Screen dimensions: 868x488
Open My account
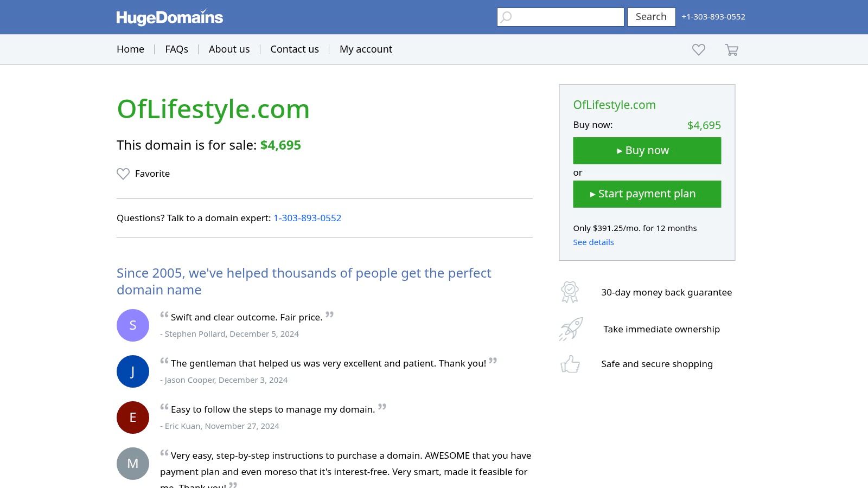(x=366, y=49)
